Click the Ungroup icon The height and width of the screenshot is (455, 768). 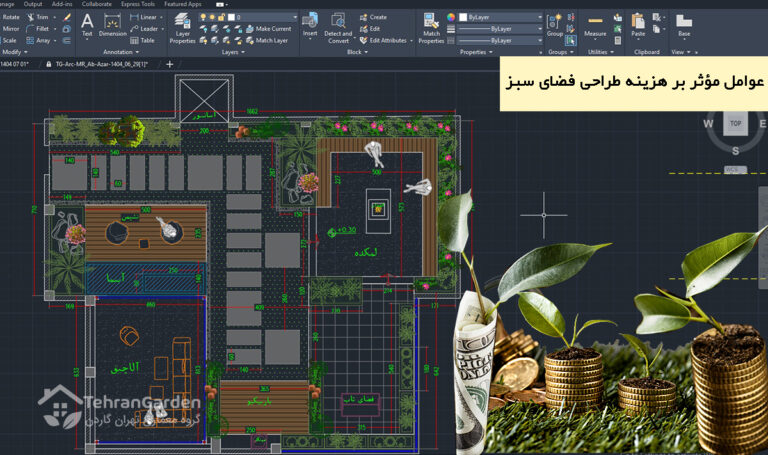(571, 17)
